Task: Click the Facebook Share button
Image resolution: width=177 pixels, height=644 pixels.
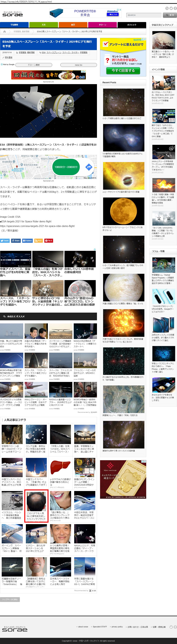Action: click(x=16, y=240)
